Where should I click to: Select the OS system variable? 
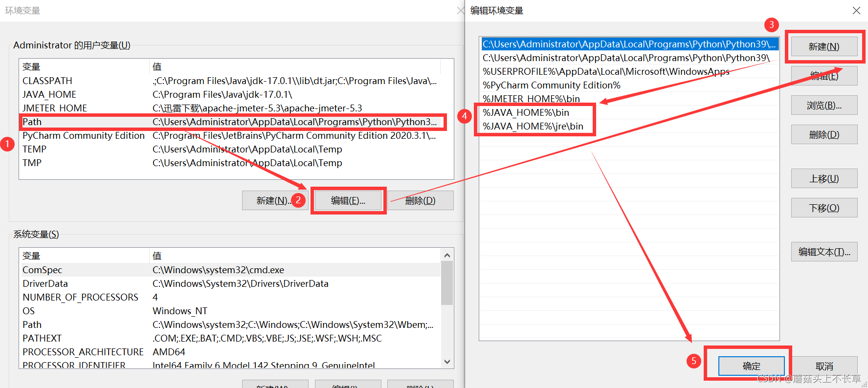pos(230,311)
